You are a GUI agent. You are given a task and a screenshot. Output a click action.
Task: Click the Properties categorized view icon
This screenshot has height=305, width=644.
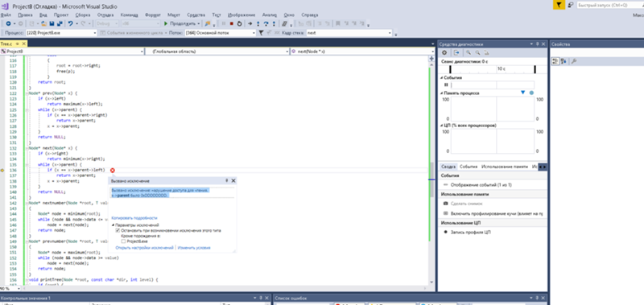click(555, 61)
